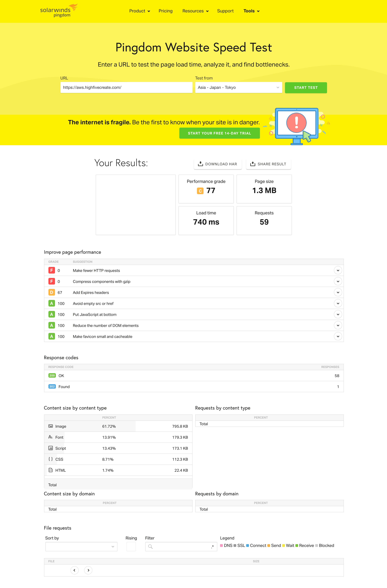Viewport: 387px width, 588px height.
Task: Click the 1.3 MB page size value
Action: pos(264,190)
